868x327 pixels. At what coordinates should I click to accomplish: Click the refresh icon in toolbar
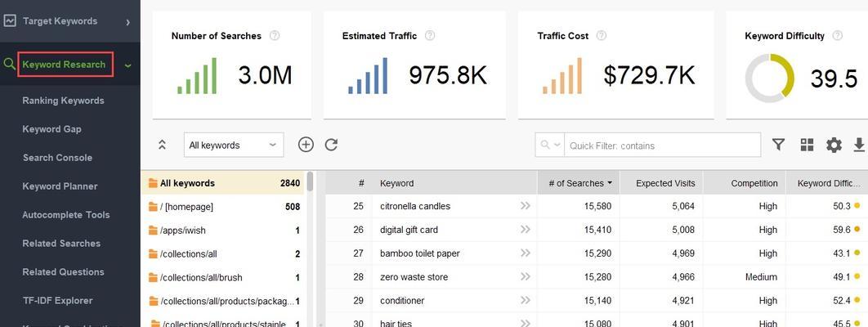tap(331, 145)
